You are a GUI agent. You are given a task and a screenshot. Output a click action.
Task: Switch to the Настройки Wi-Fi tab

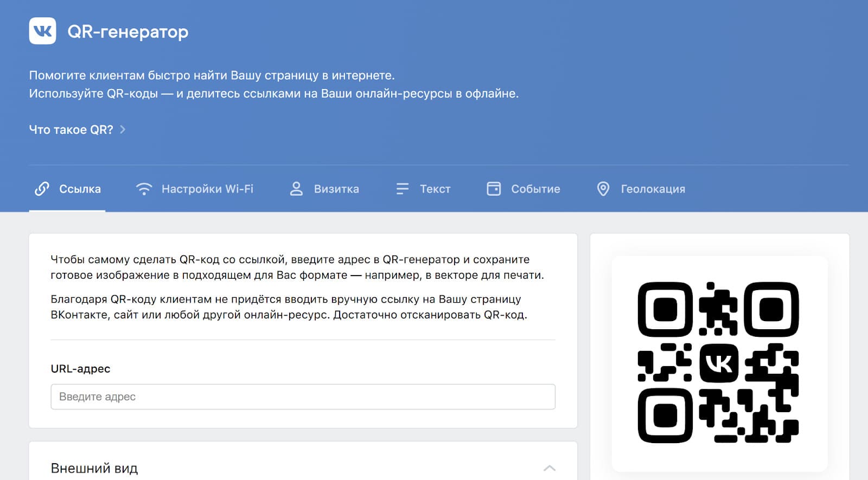207,189
